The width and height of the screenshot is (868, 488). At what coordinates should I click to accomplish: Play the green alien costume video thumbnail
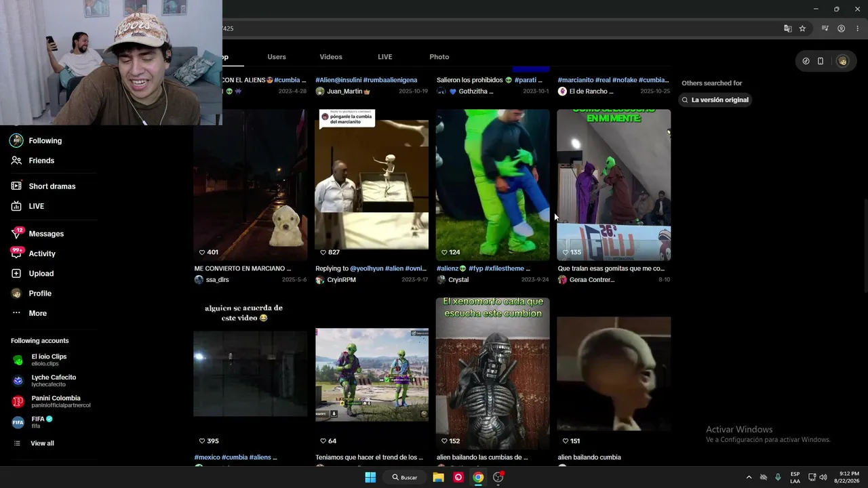[x=493, y=185]
